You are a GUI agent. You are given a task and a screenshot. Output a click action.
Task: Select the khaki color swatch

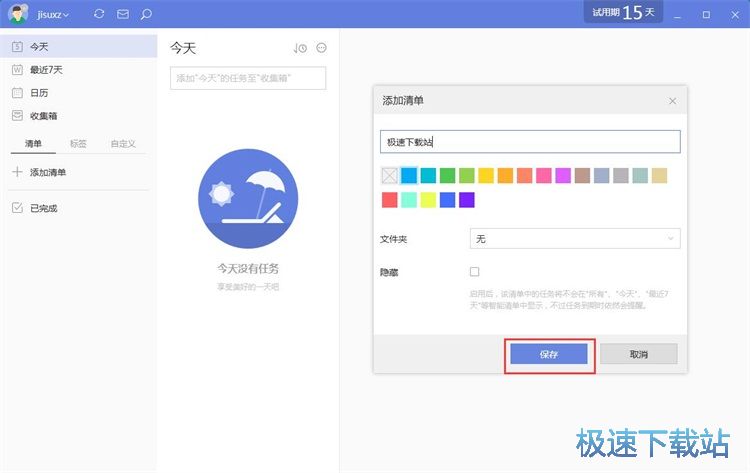click(659, 176)
